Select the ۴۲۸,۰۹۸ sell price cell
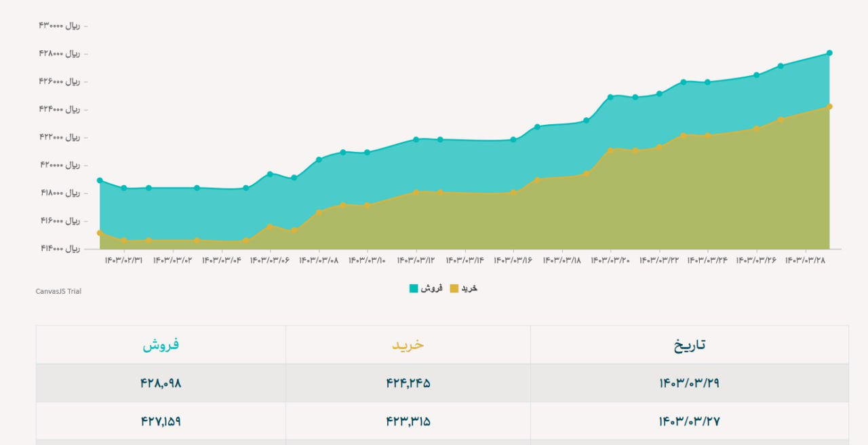The height and width of the screenshot is (445, 868). click(x=161, y=383)
